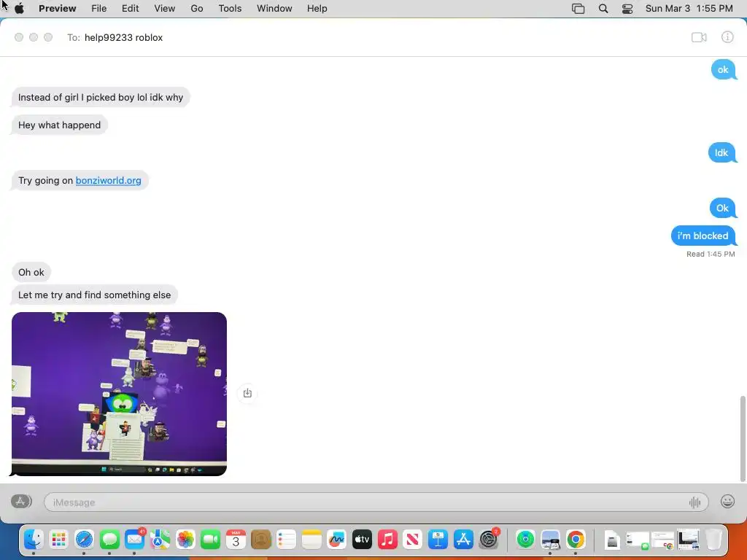Image resolution: width=747 pixels, height=560 pixels.
Task: Open the File menu
Action: 99,9
